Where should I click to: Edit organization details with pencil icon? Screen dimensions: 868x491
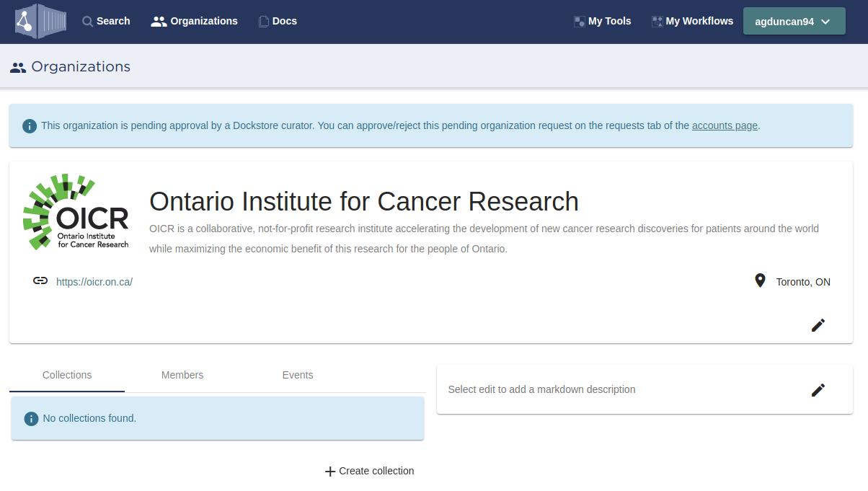[x=818, y=325]
